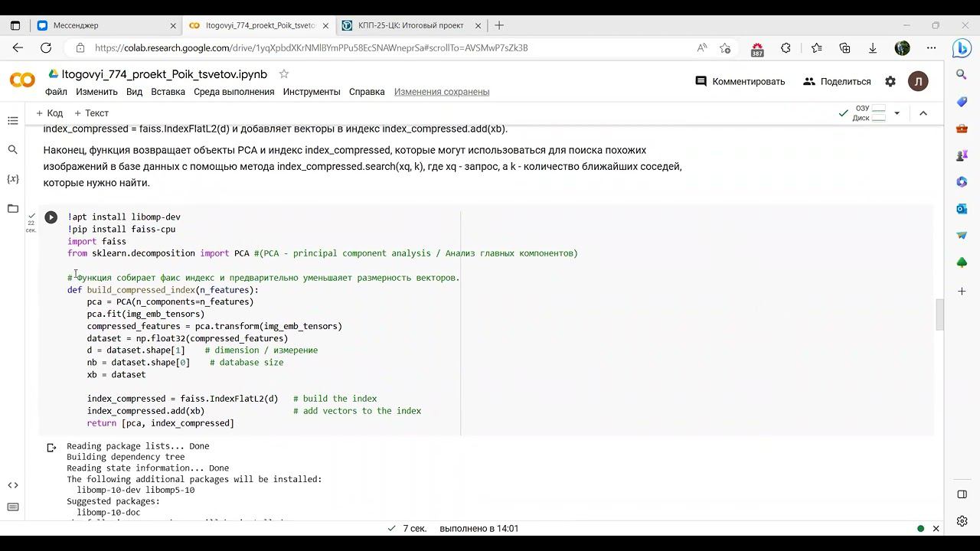The width and height of the screenshot is (980, 551).
Task: Expand RAM and disk resources dropdown
Action: coord(897,113)
